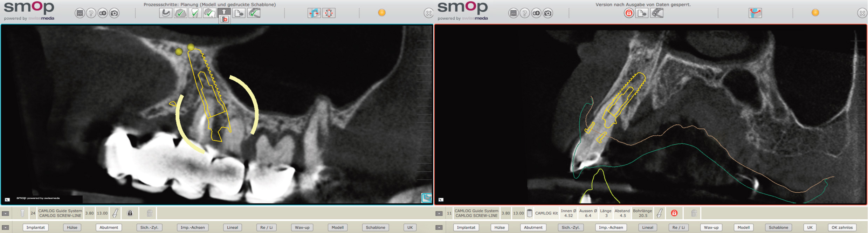The width and height of the screenshot is (868, 233).
Task: Delete implant 24 using the left panel trash icon
Action: 150,213
